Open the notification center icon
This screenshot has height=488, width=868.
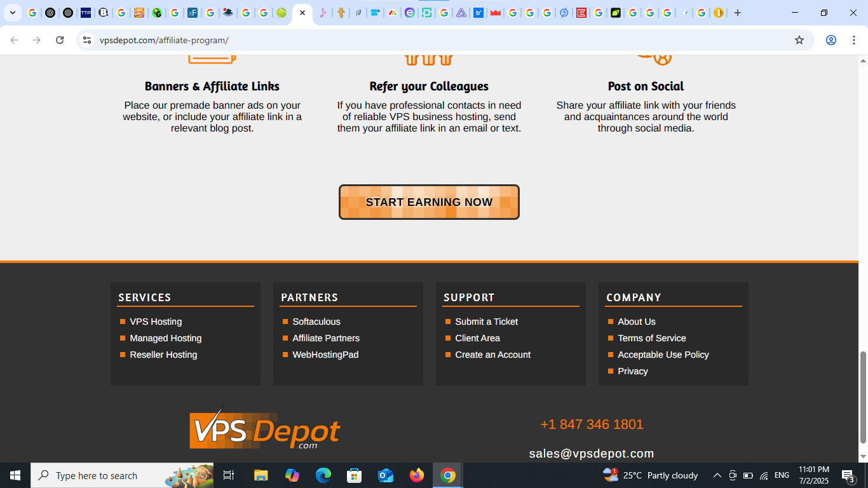point(848,475)
